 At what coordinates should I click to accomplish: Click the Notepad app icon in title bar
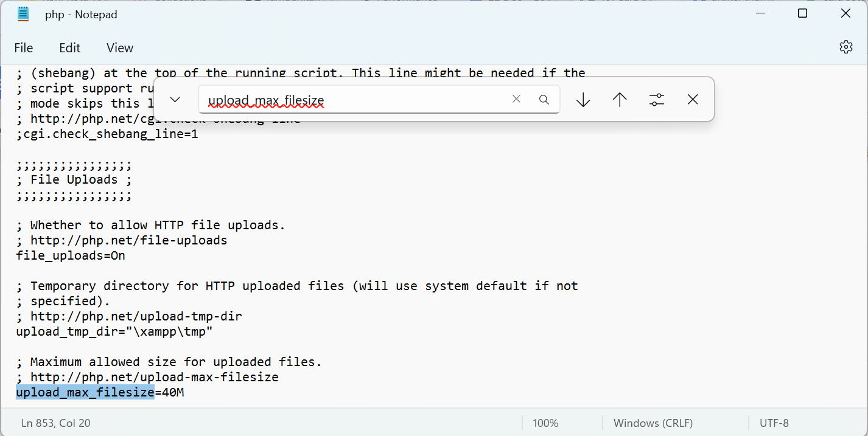[x=23, y=14]
